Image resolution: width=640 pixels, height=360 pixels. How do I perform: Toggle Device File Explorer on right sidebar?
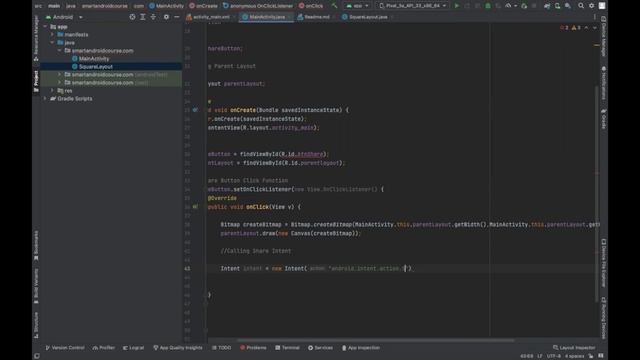(x=603, y=263)
